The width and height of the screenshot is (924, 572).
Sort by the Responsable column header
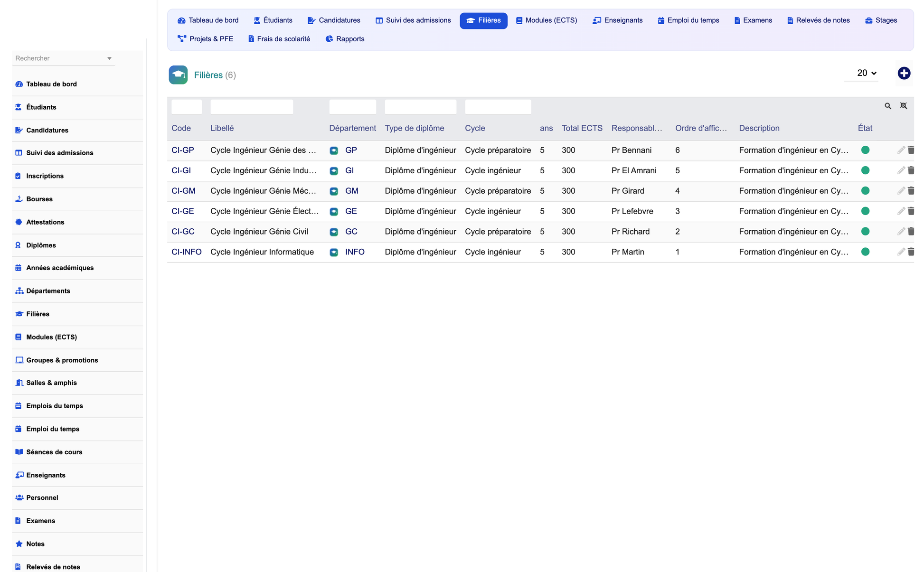pyautogui.click(x=637, y=128)
